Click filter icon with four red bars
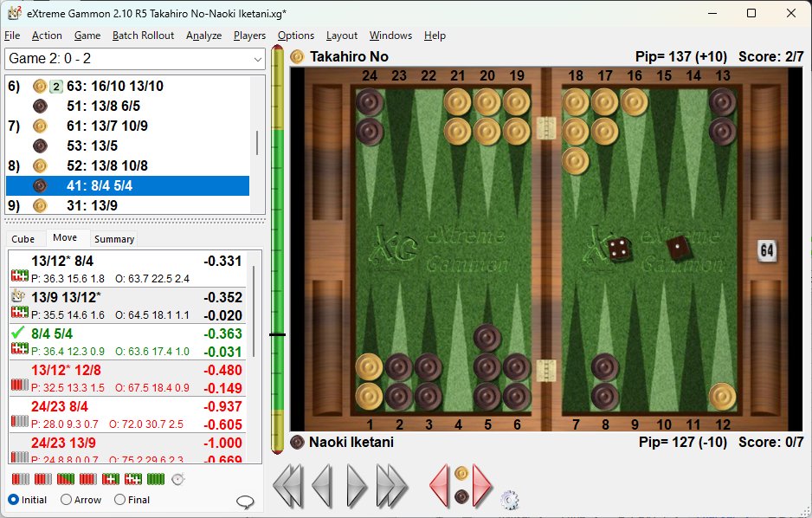Viewport: 812px width, 518px height. tap(88, 479)
